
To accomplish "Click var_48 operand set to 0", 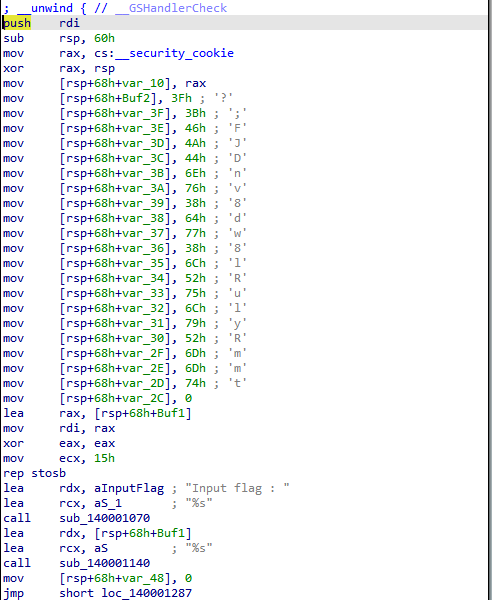I will point(143,578).
